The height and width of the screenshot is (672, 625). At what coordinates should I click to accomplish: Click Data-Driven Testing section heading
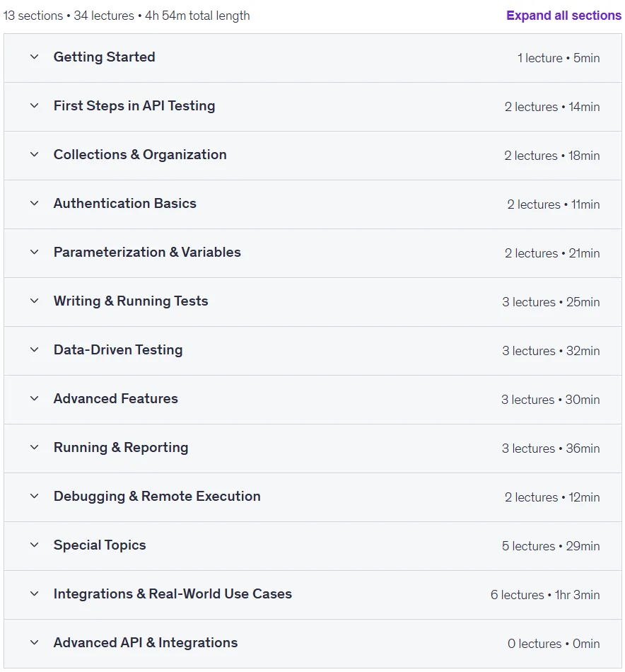pos(118,349)
